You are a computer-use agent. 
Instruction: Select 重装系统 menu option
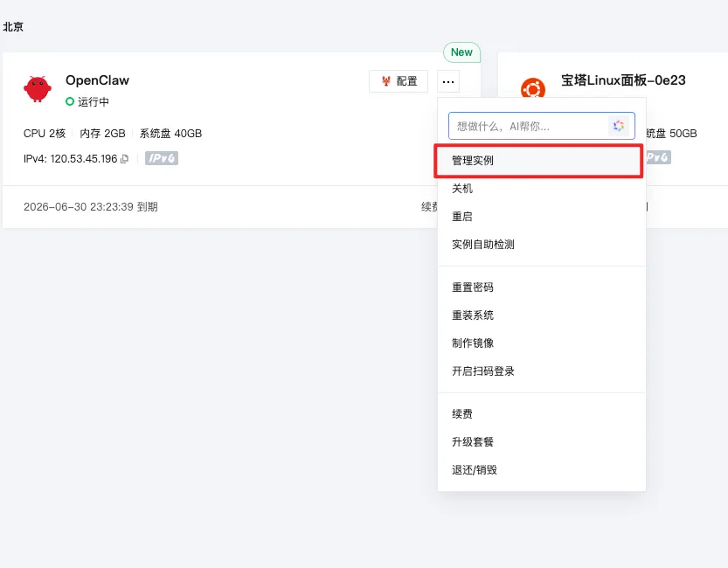point(542,315)
